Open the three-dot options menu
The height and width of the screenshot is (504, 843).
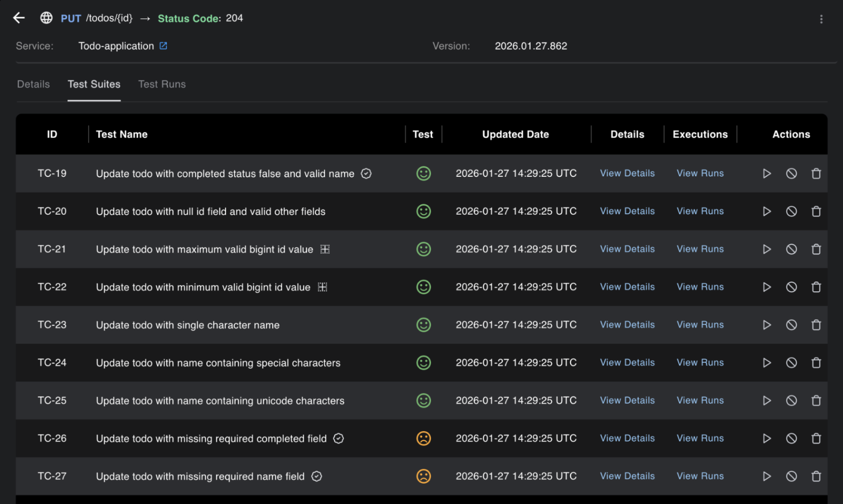[x=821, y=19]
